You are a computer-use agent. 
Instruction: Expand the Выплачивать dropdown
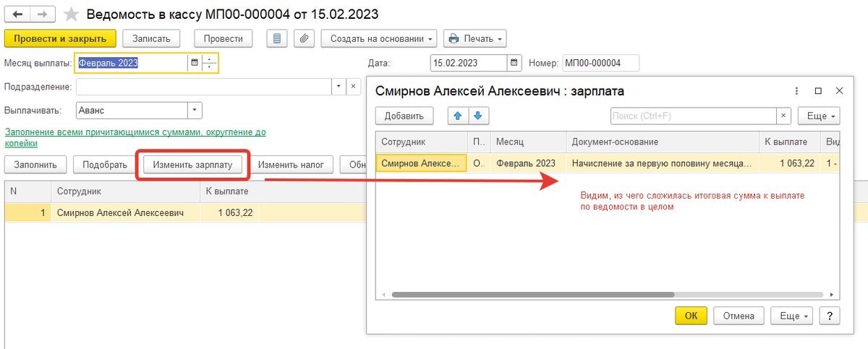[195, 111]
